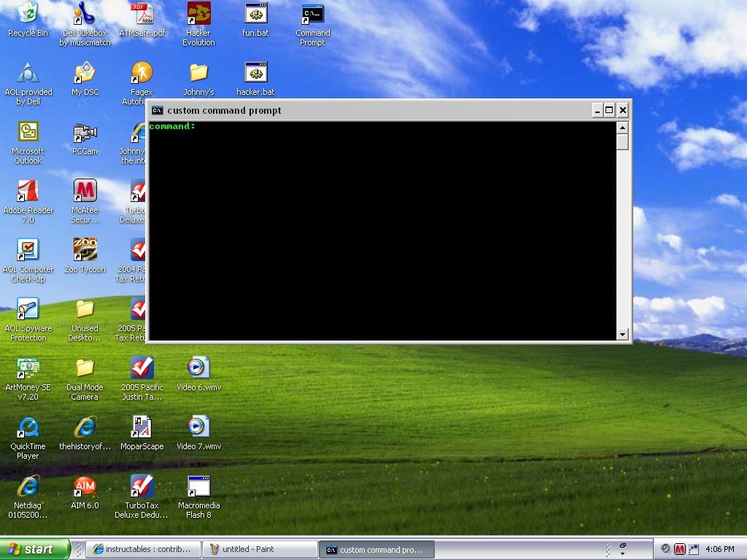Open Macromedia Flash 8
The height and width of the screenshot is (560, 747).
pos(198,485)
